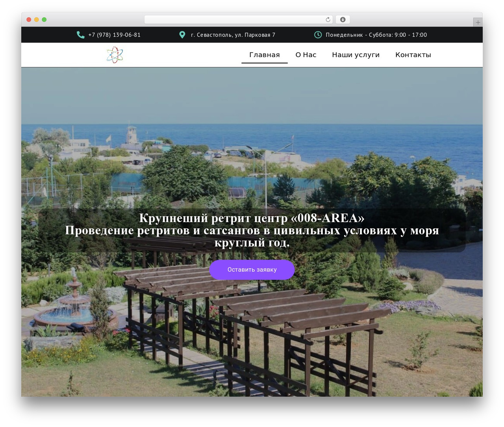This screenshot has width=504, height=427.
Task: Focus the browser address bar
Action: coord(239,20)
